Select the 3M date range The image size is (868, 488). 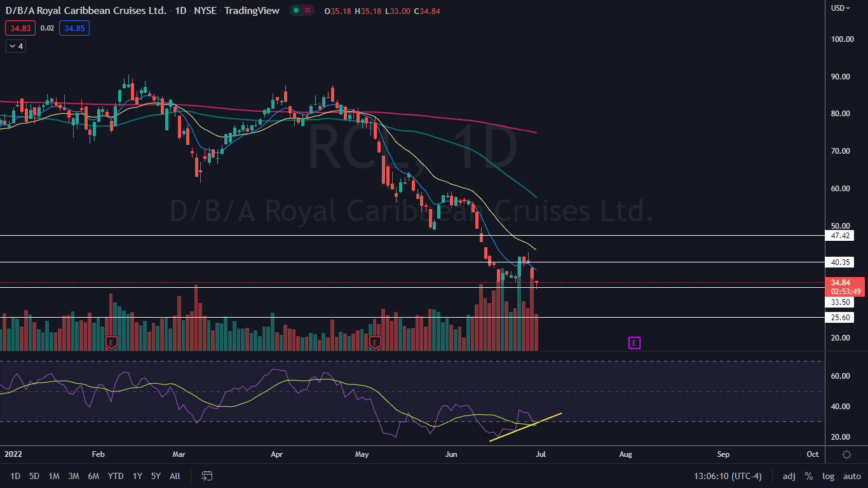[x=74, y=476]
